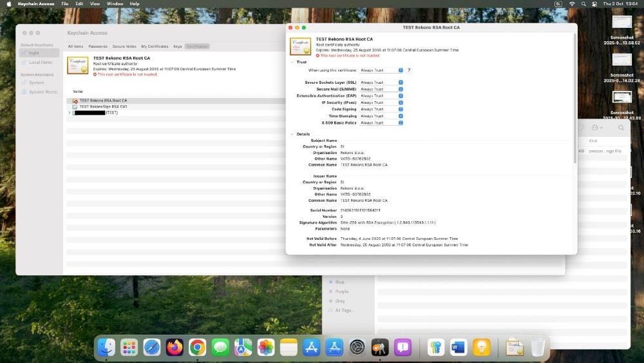Image resolution: width=644 pixels, height=363 pixels.
Task: Launch Microsoft Word from the Dock
Action: 459,348
